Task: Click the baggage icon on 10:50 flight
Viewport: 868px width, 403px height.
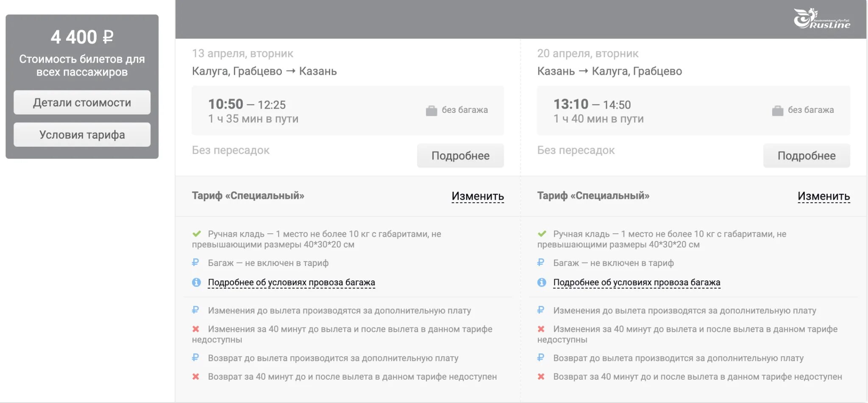Action: [431, 111]
